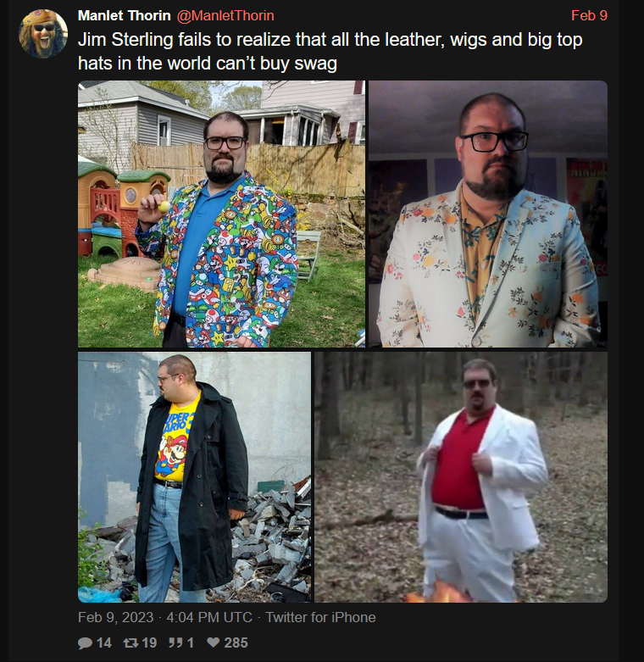
Task: Click the Feb 9, 2023 4:04 PM timestamp
Action: (165, 617)
